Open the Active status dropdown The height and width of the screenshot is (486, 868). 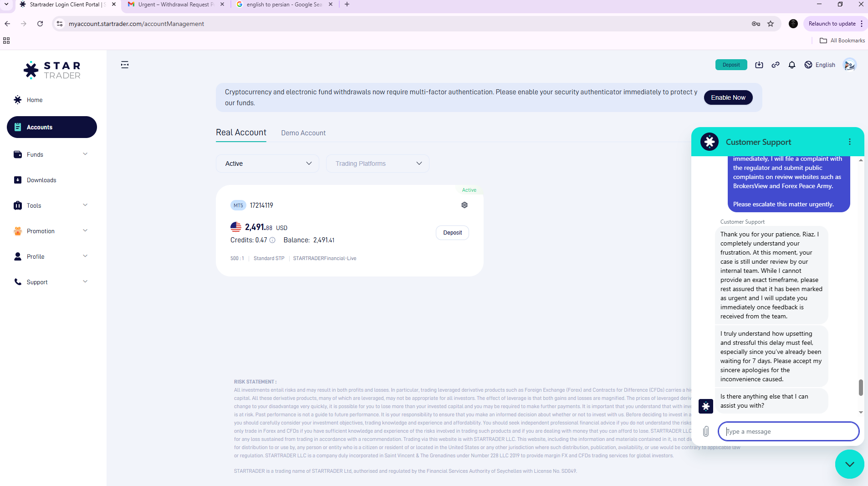point(268,164)
